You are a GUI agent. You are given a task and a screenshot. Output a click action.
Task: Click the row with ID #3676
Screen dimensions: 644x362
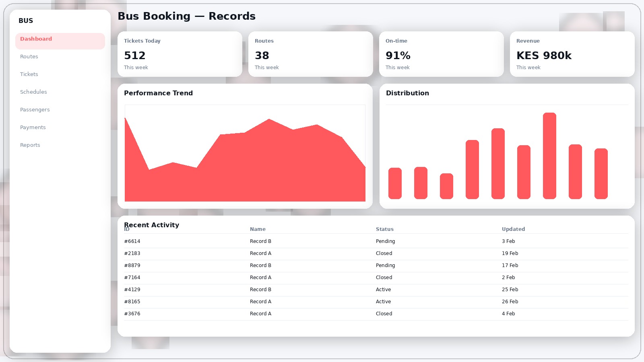click(376, 314)
